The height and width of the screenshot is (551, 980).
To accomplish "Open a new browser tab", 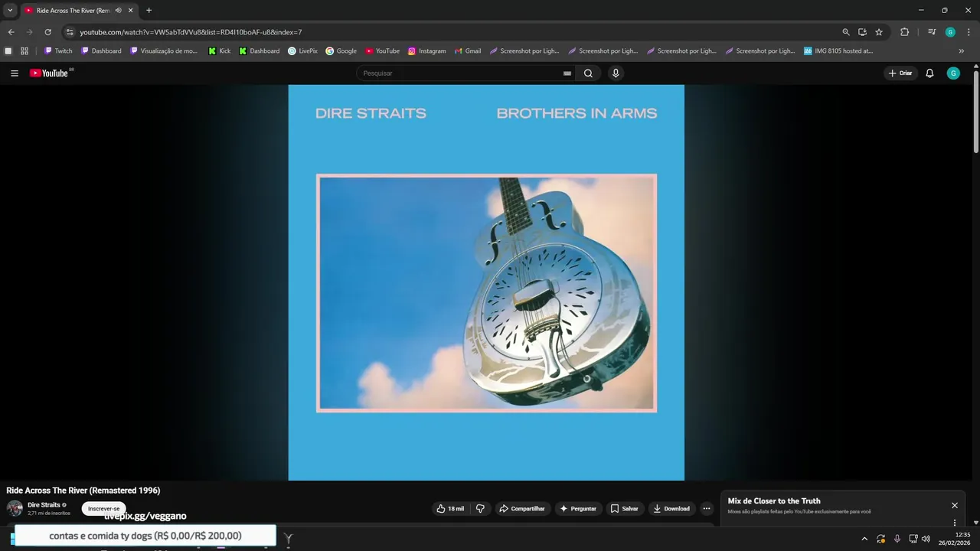I will coord(149,11).
